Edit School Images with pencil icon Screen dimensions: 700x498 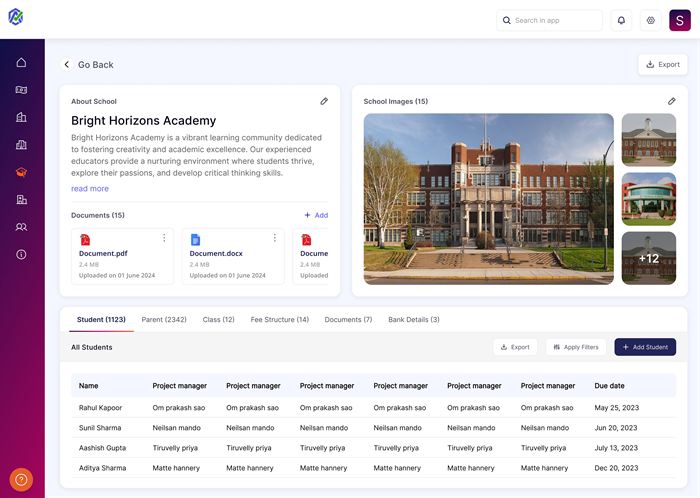click(x=672, y=101)
